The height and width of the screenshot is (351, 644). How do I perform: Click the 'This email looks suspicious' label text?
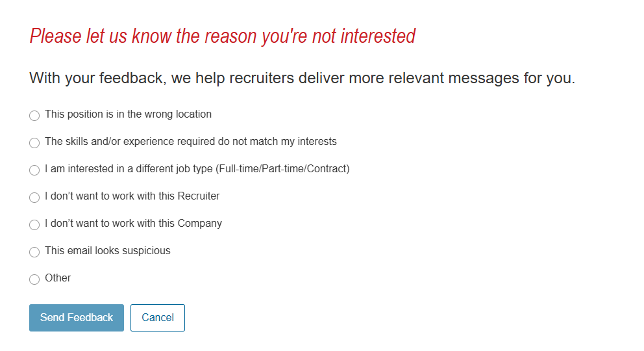pyautogui.click(x=108, y=251)
